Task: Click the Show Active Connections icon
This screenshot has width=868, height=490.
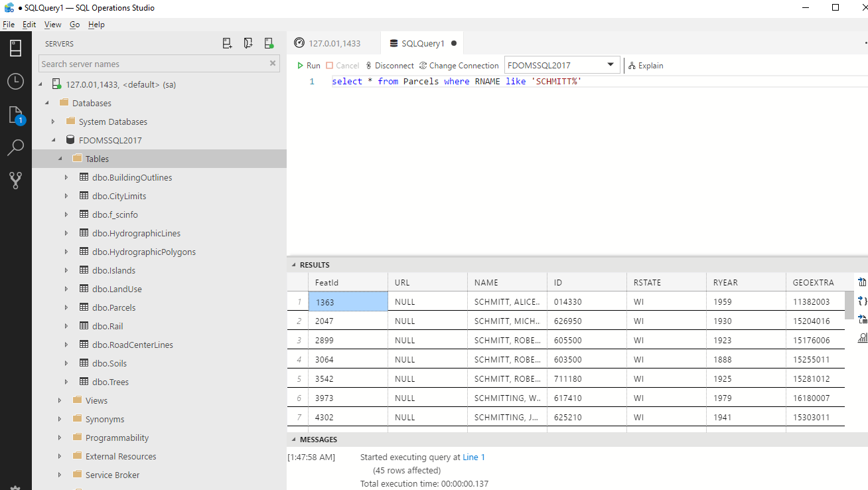Action: coord(269,43)
